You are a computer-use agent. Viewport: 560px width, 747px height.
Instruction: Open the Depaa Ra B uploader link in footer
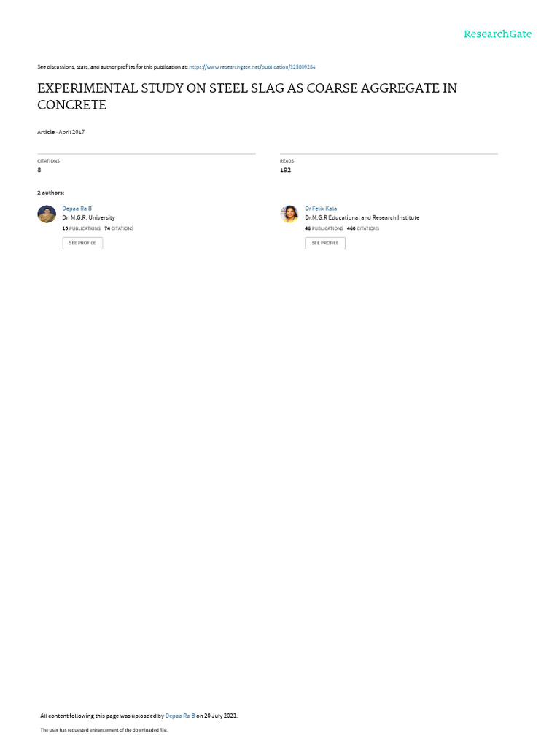click(180, 716)
